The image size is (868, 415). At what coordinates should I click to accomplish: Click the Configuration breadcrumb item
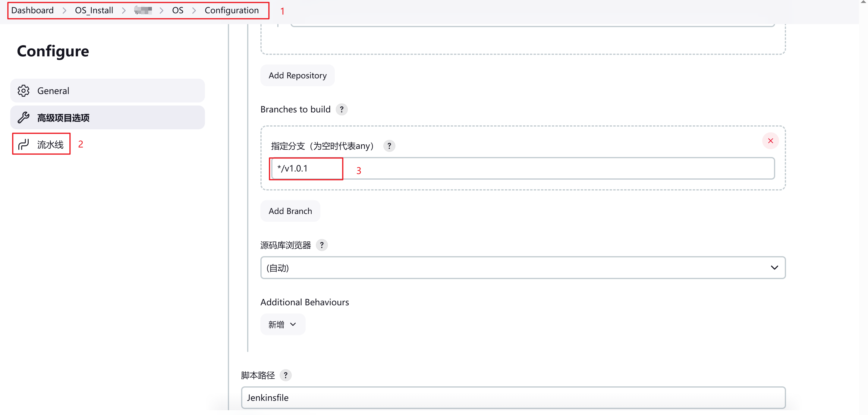[x=231, y=11]
